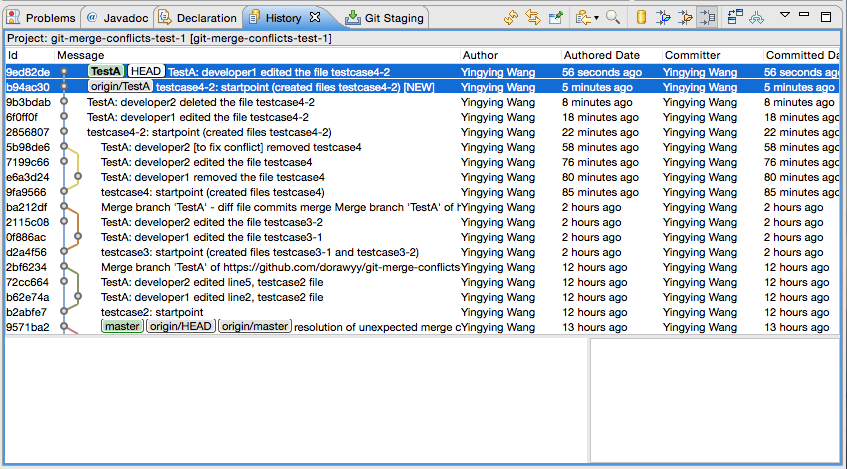Viewport: 847px width, 469px height.
Task: Click the Git Staging tab icon
Action: tap(353, 17)
